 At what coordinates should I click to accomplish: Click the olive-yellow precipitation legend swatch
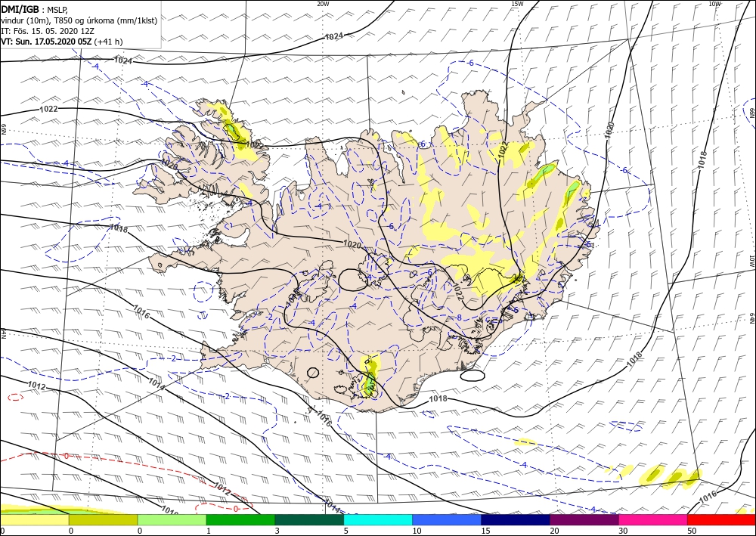103,520
